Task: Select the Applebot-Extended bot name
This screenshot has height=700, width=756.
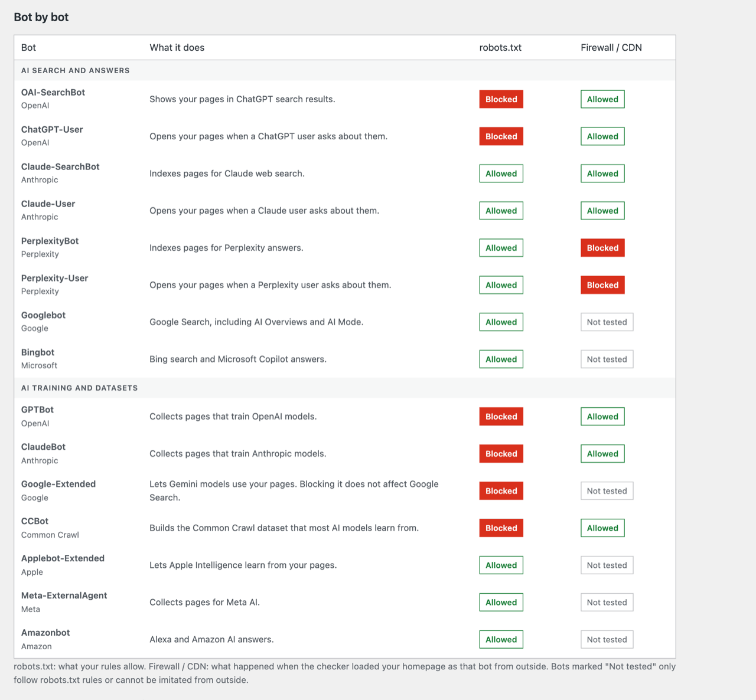Action: coord(63,558)
